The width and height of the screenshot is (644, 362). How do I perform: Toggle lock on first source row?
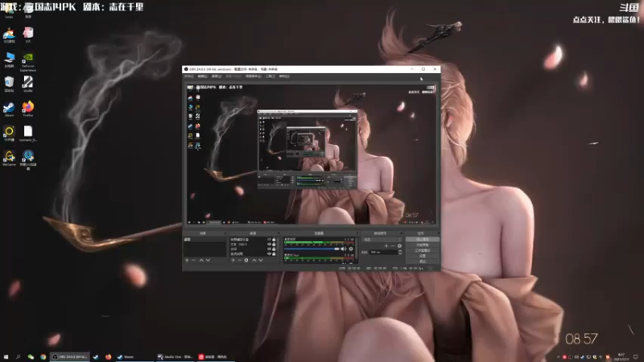click(274, 239)
